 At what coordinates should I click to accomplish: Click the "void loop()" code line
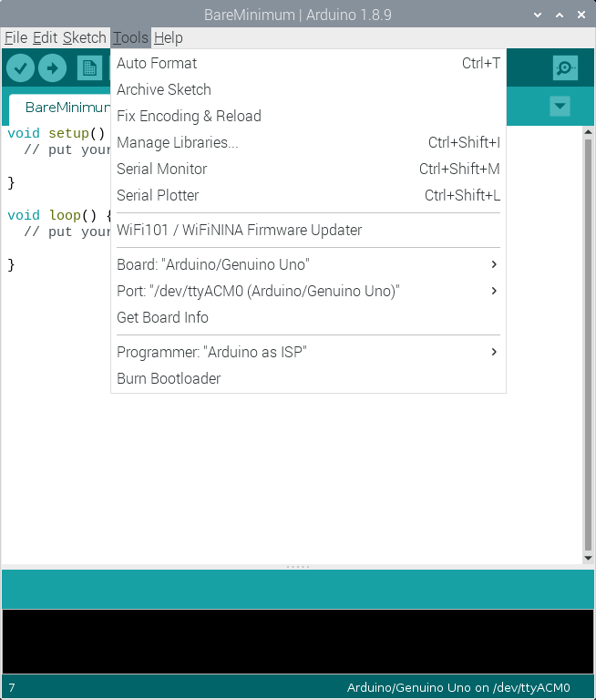pyautogui.click(x=59, y=215)
